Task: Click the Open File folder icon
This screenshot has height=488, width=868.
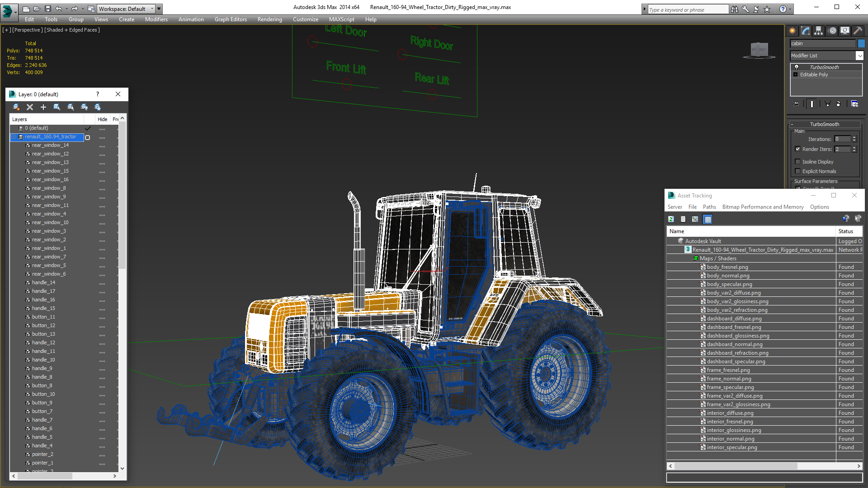Action: click(37, 9)
